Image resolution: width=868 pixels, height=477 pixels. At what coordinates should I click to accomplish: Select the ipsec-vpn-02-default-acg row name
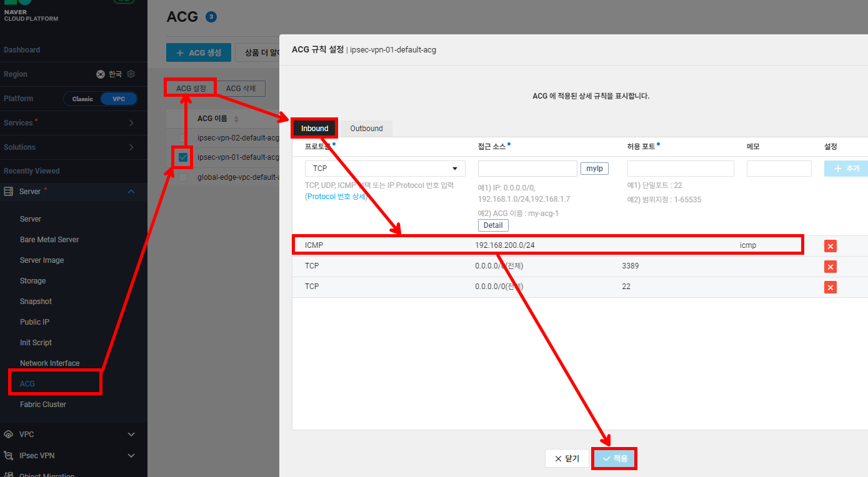point(238,137)
